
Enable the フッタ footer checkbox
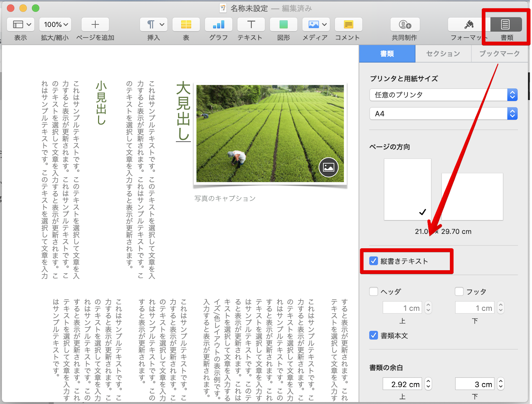pos(459,292)
